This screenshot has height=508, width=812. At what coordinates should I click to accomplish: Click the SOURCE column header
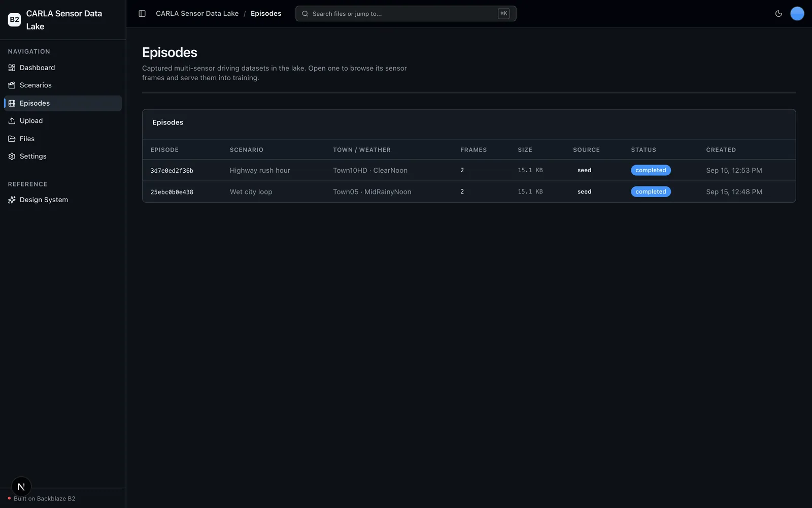click(586, 150)
